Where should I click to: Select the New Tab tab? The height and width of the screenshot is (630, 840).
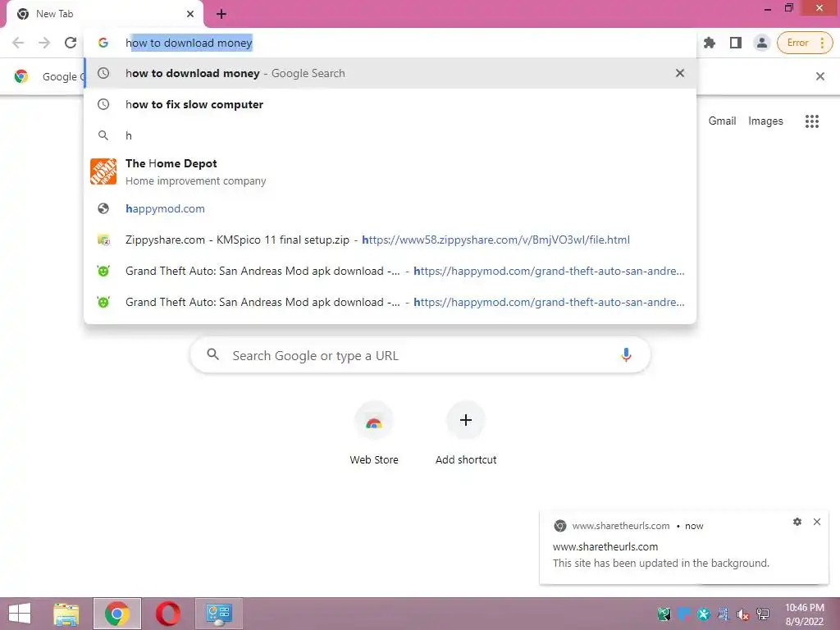[x=104, y=14]
